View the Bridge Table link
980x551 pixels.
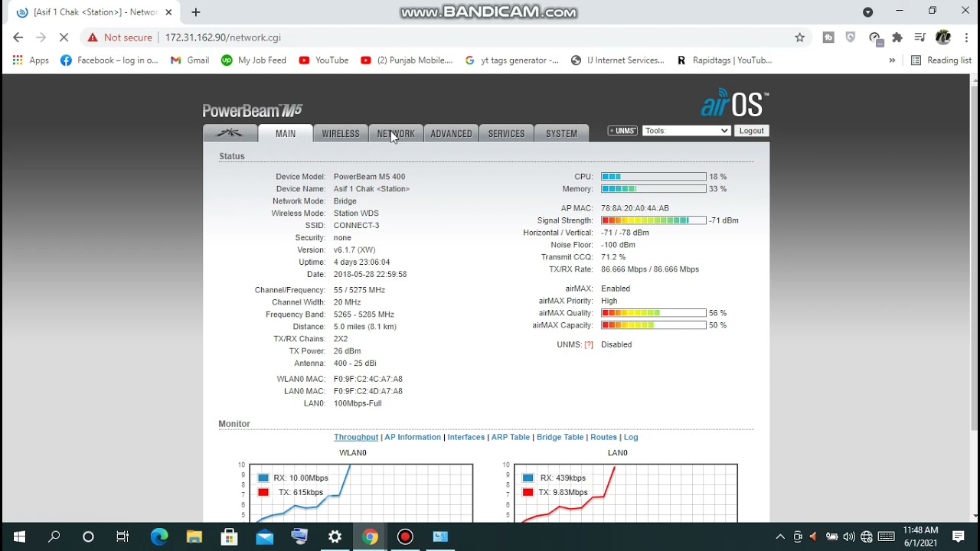pos(560,437)
